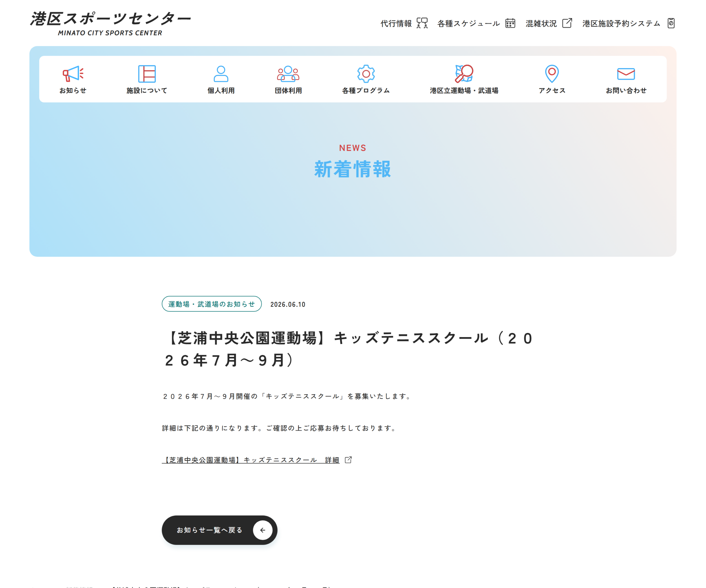Viewport: 706px width, 588px height.
Task: Open the 各種プログラム menu label
Action: pos(366,90)
